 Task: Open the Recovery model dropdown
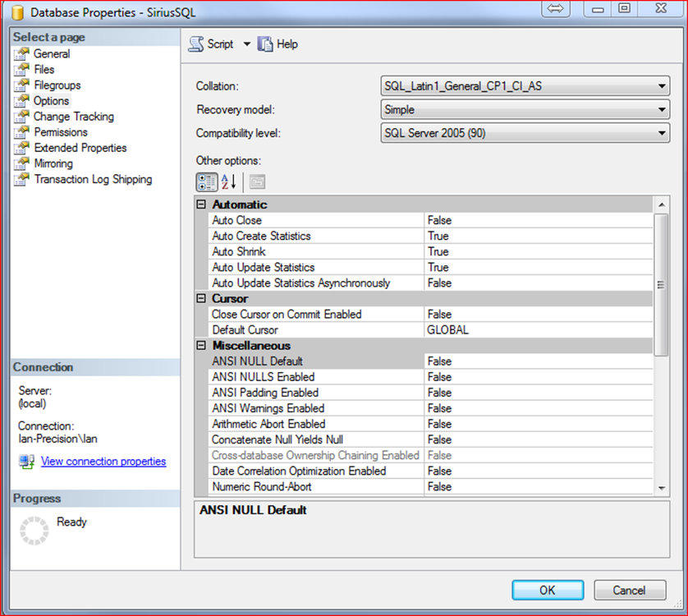(x=663, y=110)
